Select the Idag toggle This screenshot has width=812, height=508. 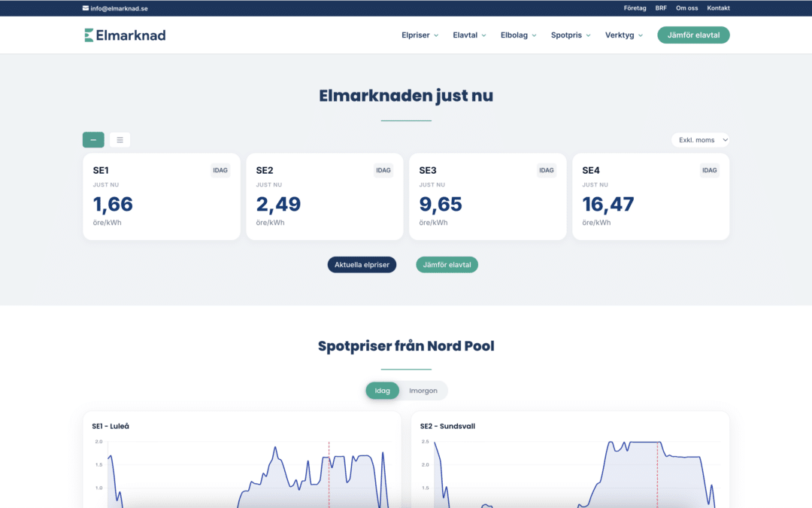click(x=382, y=390)
